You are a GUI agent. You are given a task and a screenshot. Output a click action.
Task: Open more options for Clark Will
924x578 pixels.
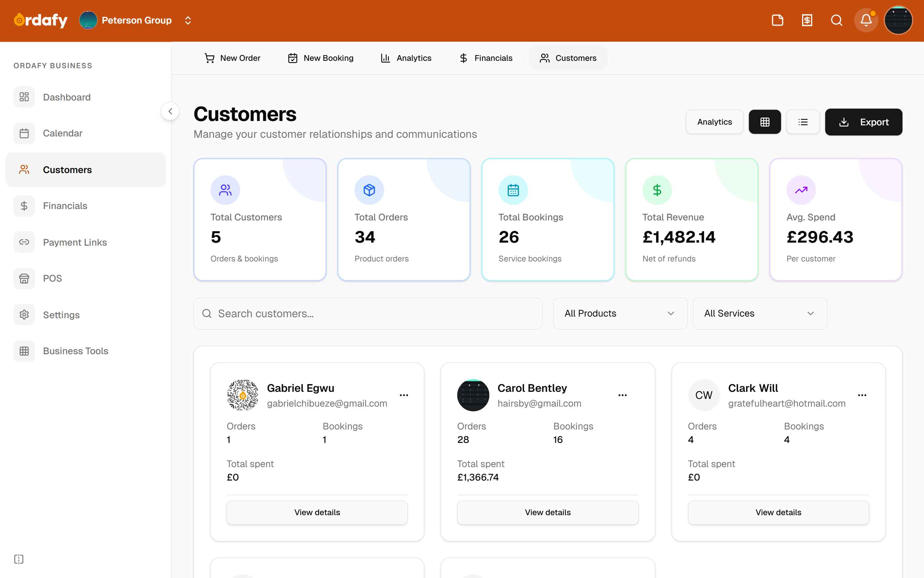[862, 395]
